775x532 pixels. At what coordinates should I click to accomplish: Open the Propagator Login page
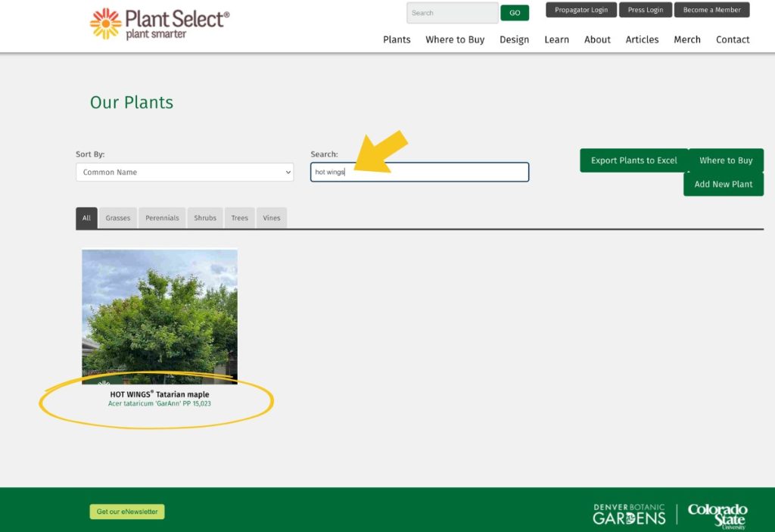580,10
